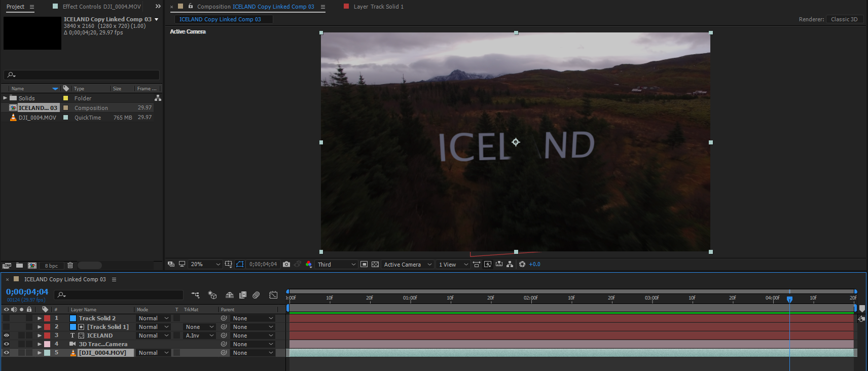868x371 pixels.
Task: Toggle Preserve Transparency for Track Solid 2
Action: (176, 318)
